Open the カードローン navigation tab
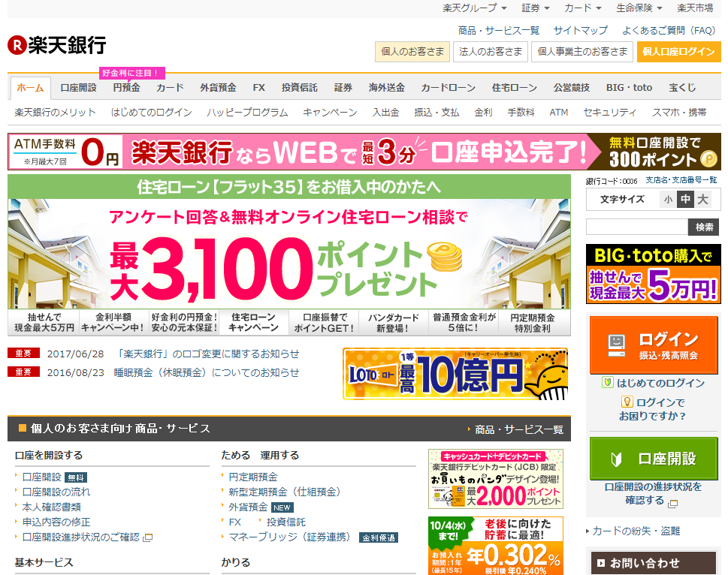 tap(448, 88)
